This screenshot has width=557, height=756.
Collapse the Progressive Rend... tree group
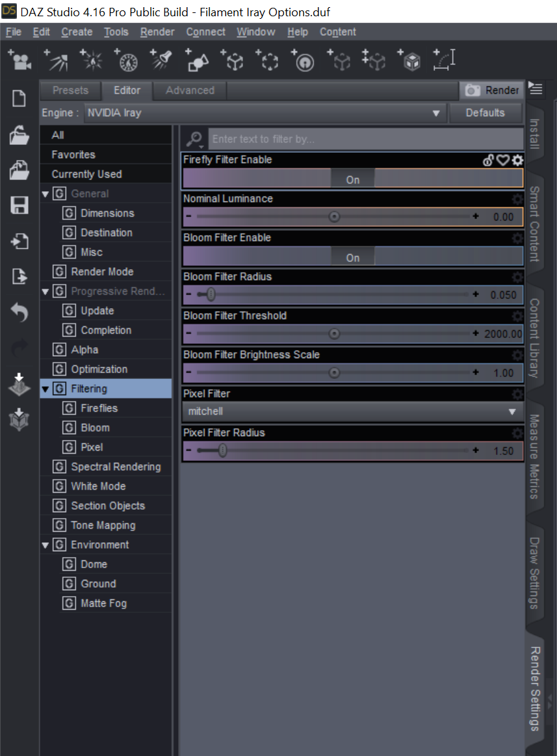pyautogui.click(x=45, y=292)
